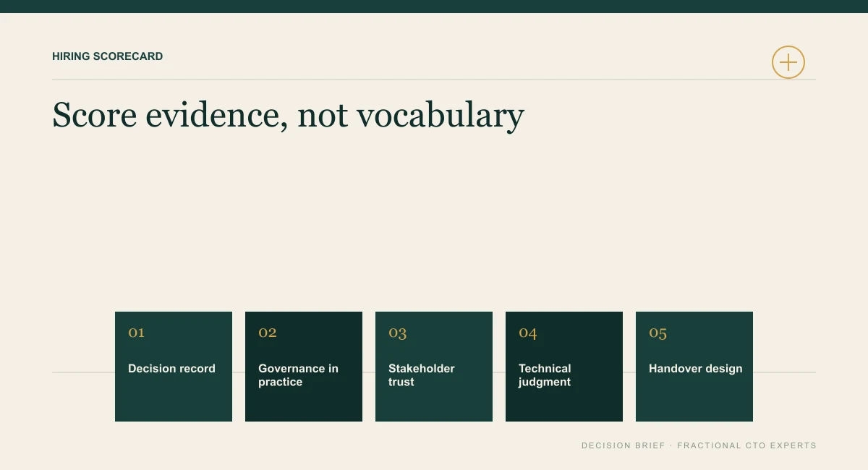Open the Handover design card

pos(694,367)
